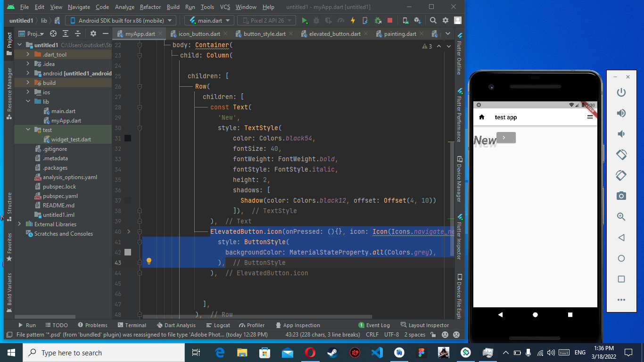
Task: Show hidden editor tabs chevron
Action: (447, 33)
